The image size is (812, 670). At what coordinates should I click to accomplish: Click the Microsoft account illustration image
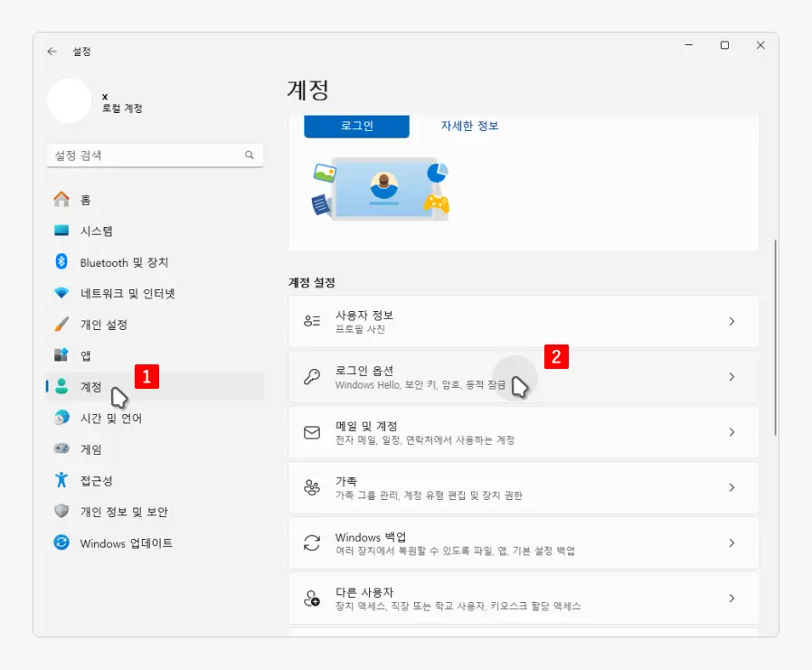(382, 190)
